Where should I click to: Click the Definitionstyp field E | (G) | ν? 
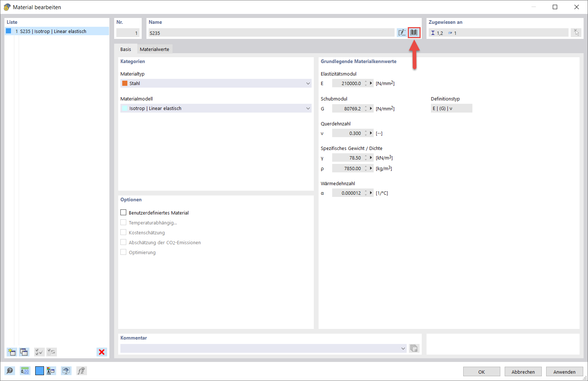(451, 108)
